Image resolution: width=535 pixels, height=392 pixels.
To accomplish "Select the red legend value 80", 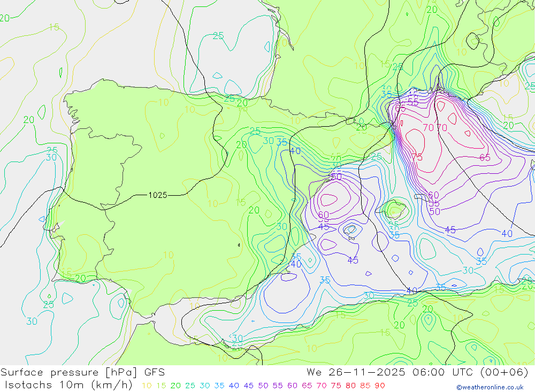I will tap(350, 386).
